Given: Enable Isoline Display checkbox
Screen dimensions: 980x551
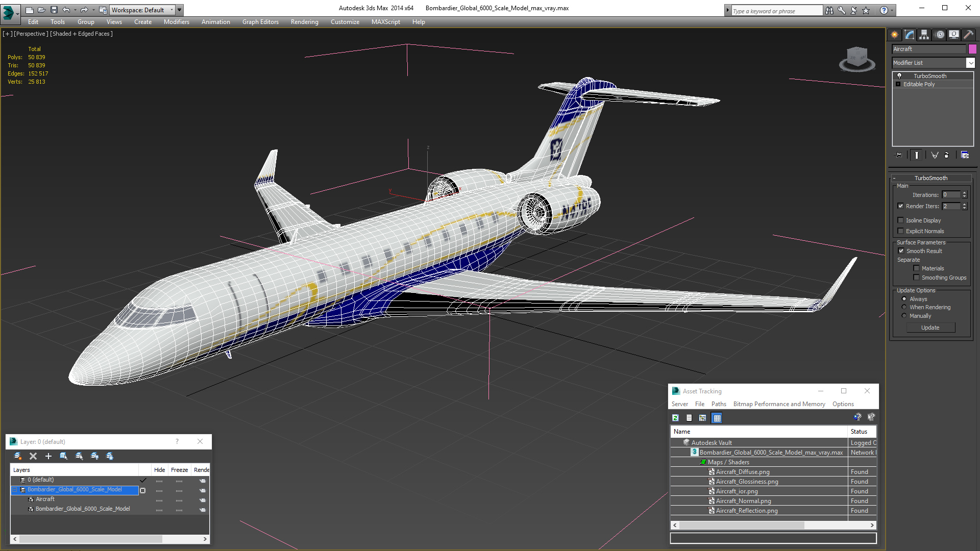Looking at the screenshot, I should [901, 220].
